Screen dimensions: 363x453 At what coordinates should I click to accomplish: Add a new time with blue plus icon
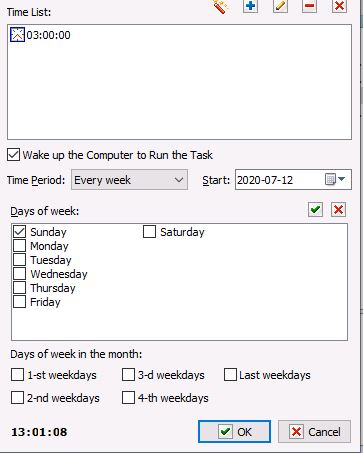click(250, 6)
